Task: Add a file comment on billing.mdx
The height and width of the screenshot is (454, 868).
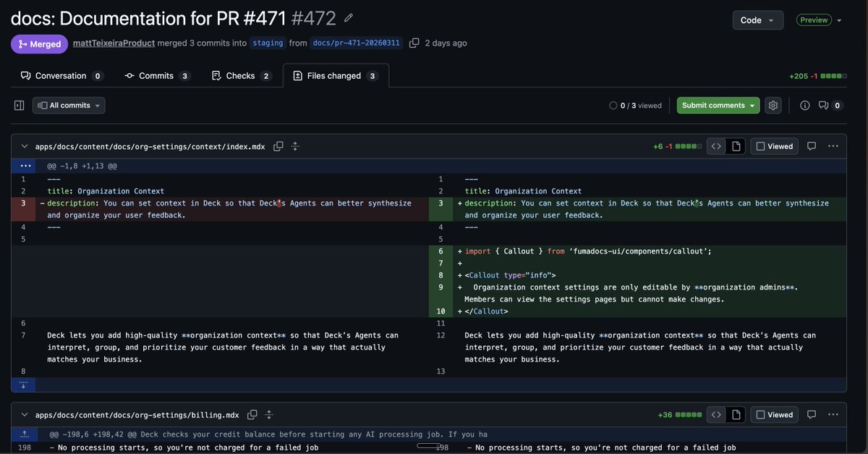Action: click(812, 415)
